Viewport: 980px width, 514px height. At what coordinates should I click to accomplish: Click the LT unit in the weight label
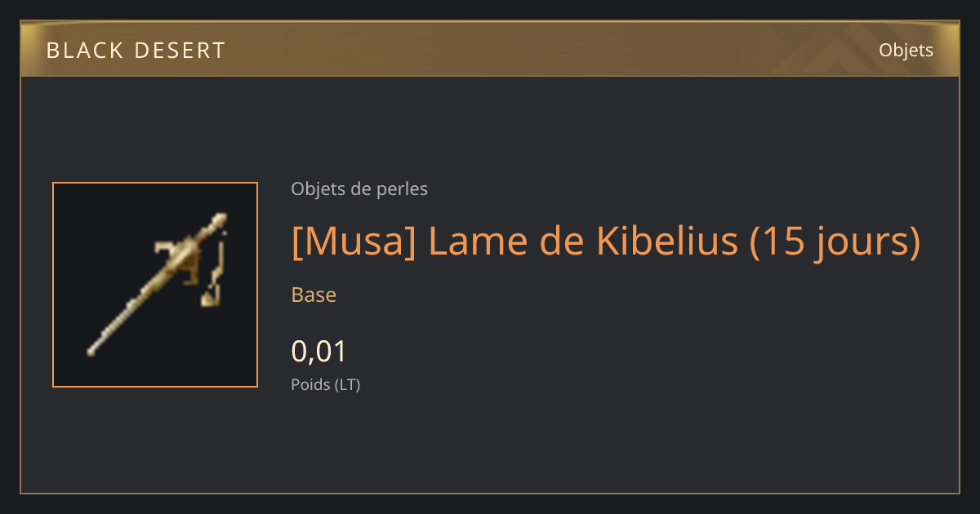[x=347, y=384]
